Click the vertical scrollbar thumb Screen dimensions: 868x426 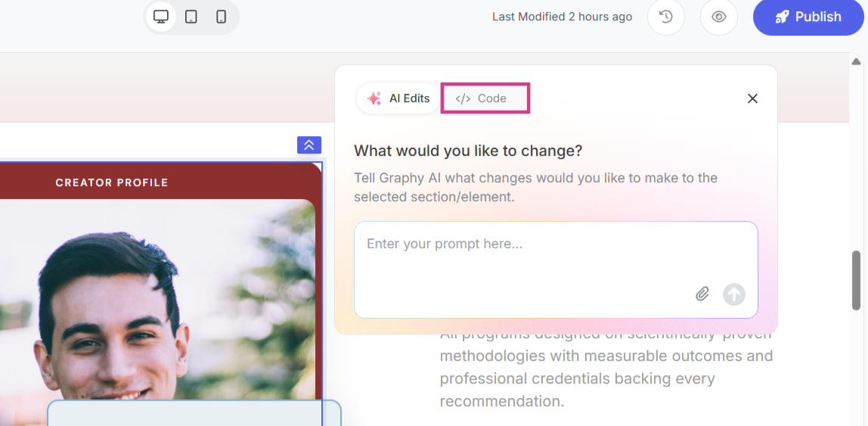[x=856, y=280]
